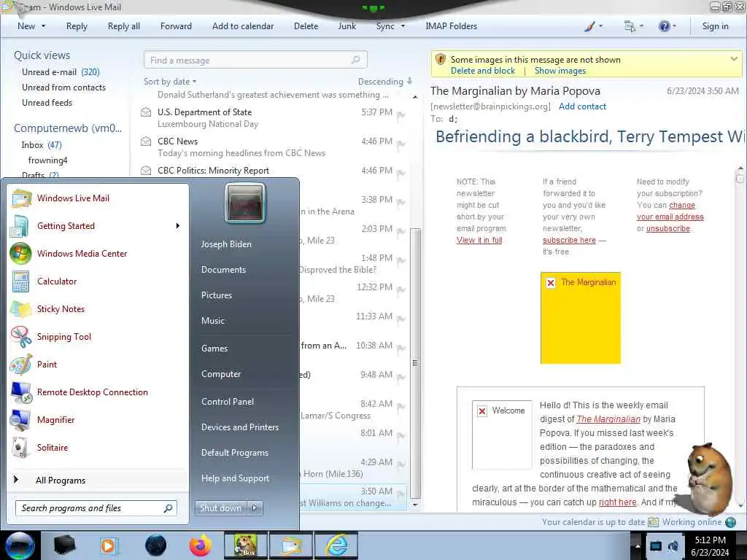Open Internet Explorer from the taskbar
The width and height of the screenshot is (747, 560).
tap(337, 545)
